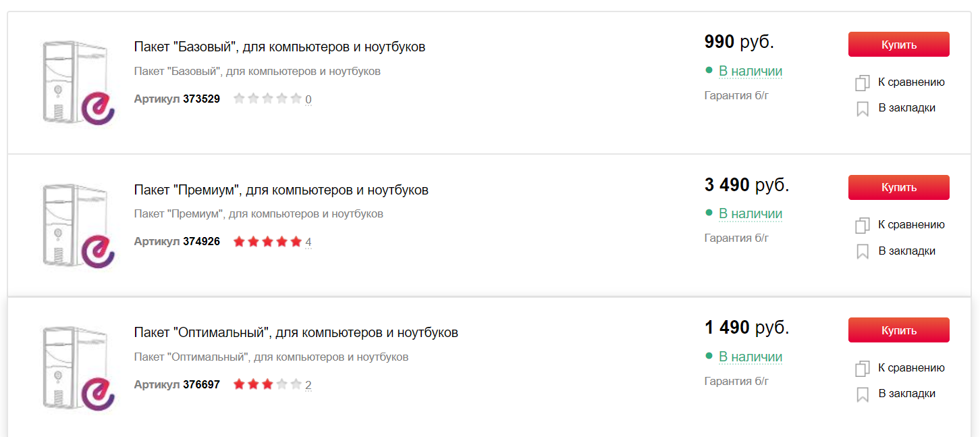
Task: View the 2 reviews of Оптимальный package
Action: pyautogui.click(x=308, y=385)
